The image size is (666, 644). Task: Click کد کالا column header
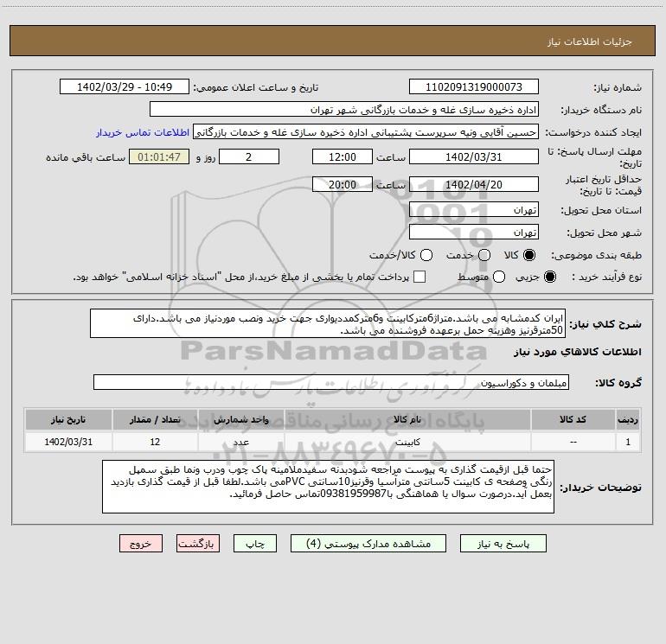(573, 419)
